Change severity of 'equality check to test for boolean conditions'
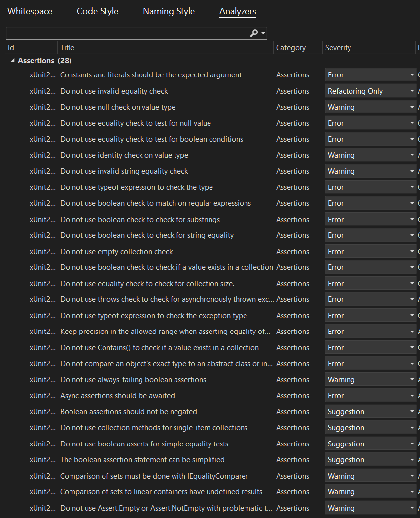This screenshot has width=420, height=518. [x=370, y=139]
